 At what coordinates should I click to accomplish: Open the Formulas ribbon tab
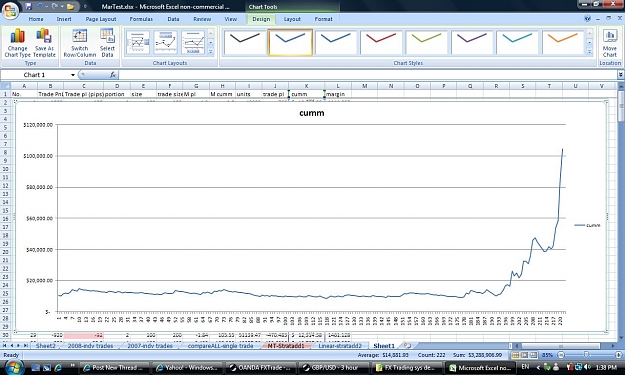141,19
